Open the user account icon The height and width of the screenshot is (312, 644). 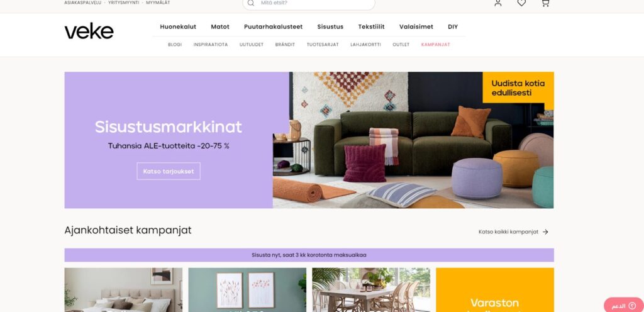(498, 3)
